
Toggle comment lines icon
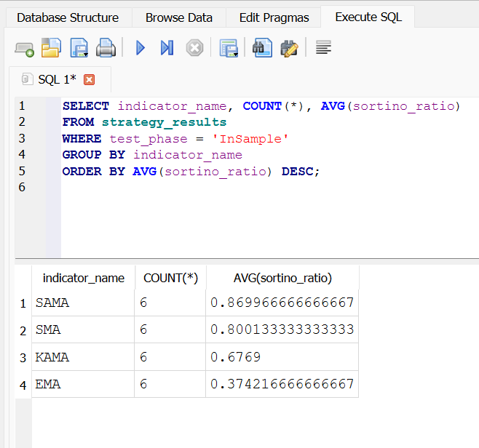[x=323, y=47]
